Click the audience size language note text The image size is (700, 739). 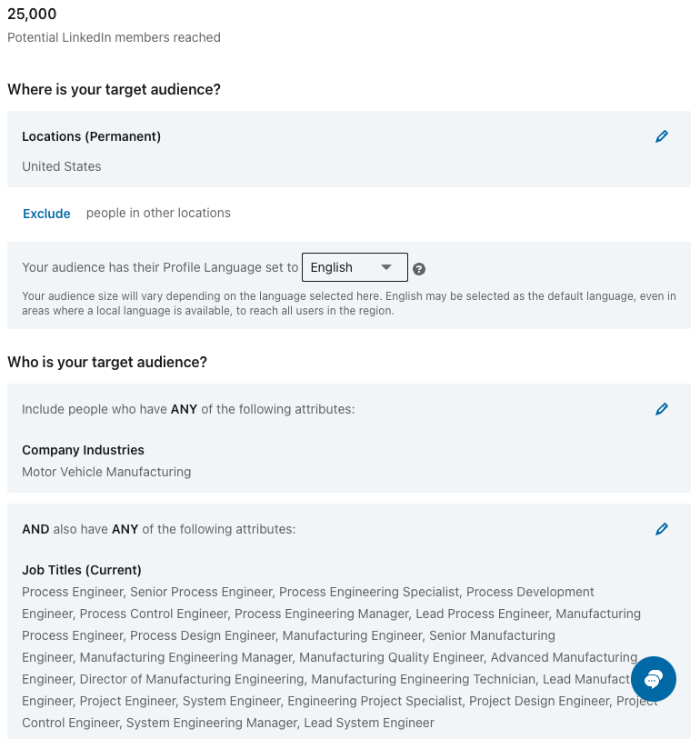[348, 304]
